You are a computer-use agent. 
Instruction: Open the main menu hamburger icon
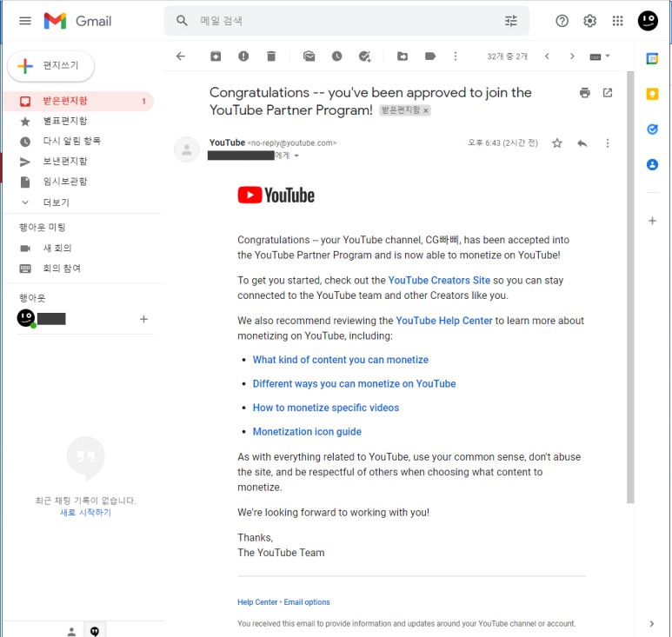pyautogui.click(x=25, y=21)
